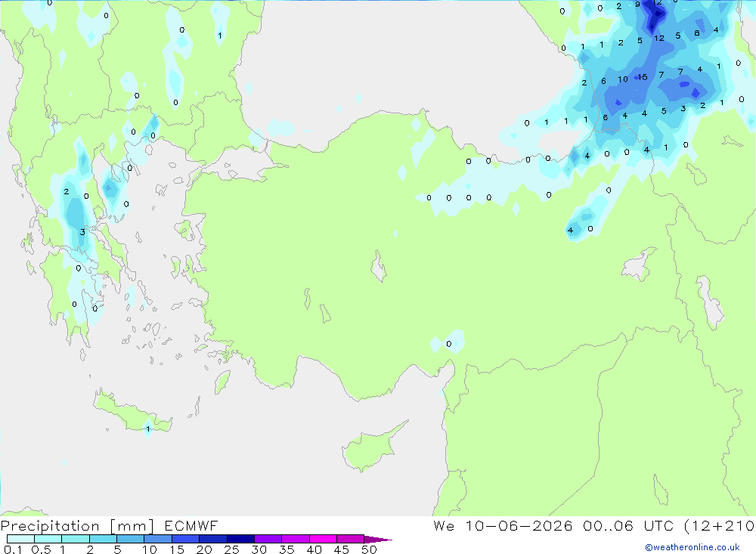Click the '25' legend label
Image resolution: width=756 pixels, height=554 pixels.
[231, 549]
